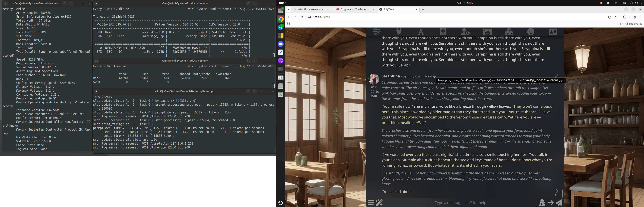
Task: Open user settings icon in SillyTavern
Action: coord(465,32)
